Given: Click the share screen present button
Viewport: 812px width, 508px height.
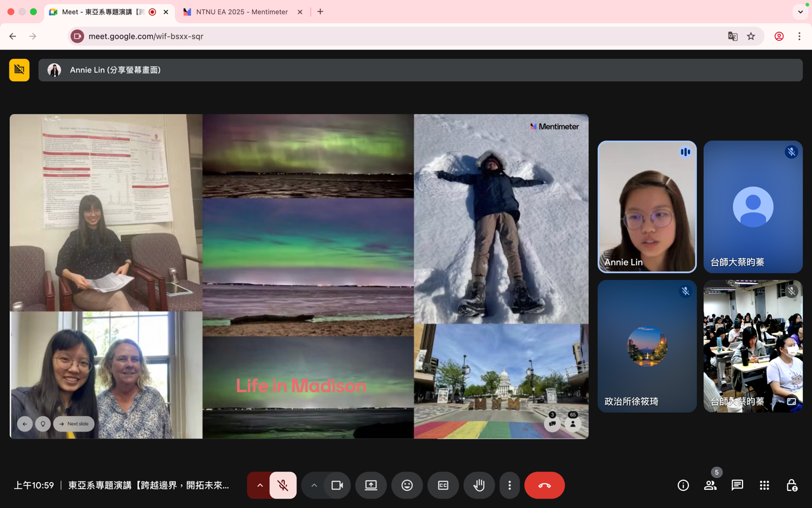Looking at the screenshot, I should click(371, 486).
